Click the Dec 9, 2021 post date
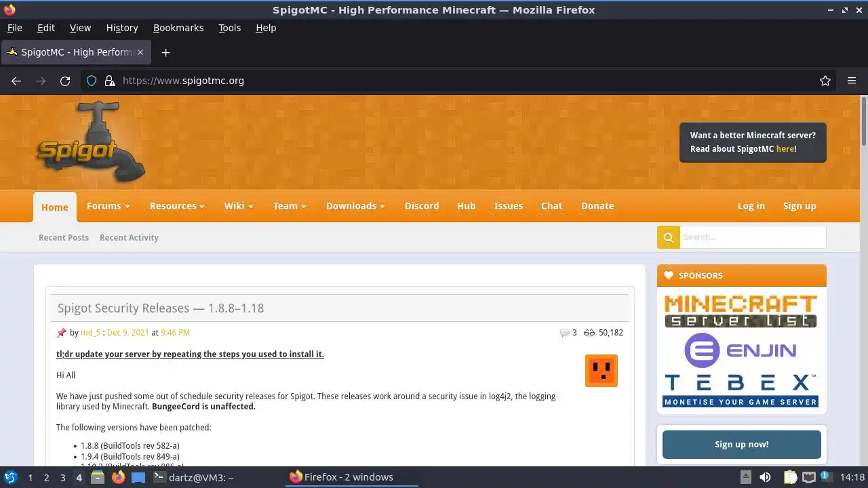The height and width of the screenshot is (488, 868). [x=128, y=333]
